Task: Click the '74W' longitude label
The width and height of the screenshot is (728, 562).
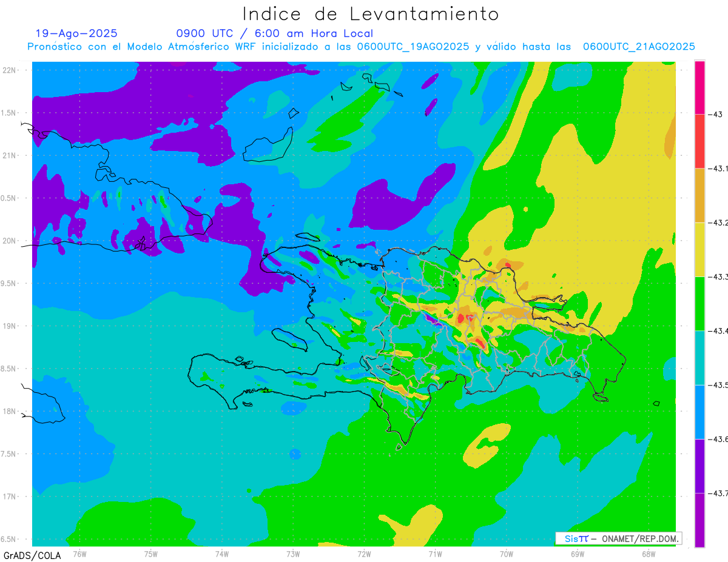Action: [222, 554]
